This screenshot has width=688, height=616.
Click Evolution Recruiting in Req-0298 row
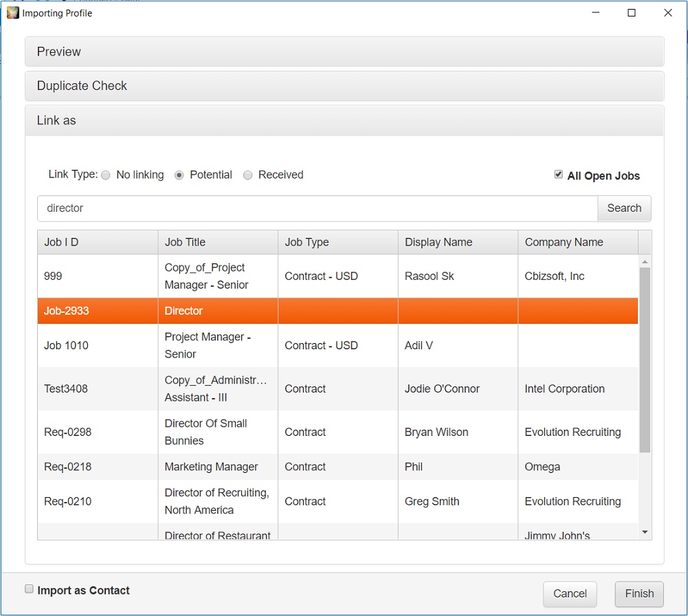573,432
